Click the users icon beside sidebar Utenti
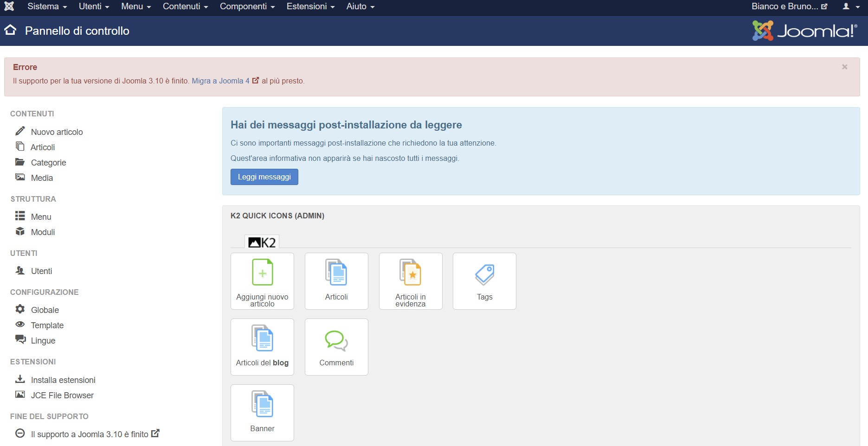 tap(20, 270)
